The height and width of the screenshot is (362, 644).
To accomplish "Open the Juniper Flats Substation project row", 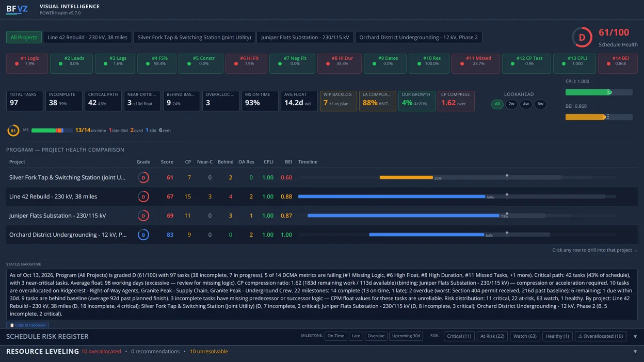I will pyautogui.click(x=321, y=216).
